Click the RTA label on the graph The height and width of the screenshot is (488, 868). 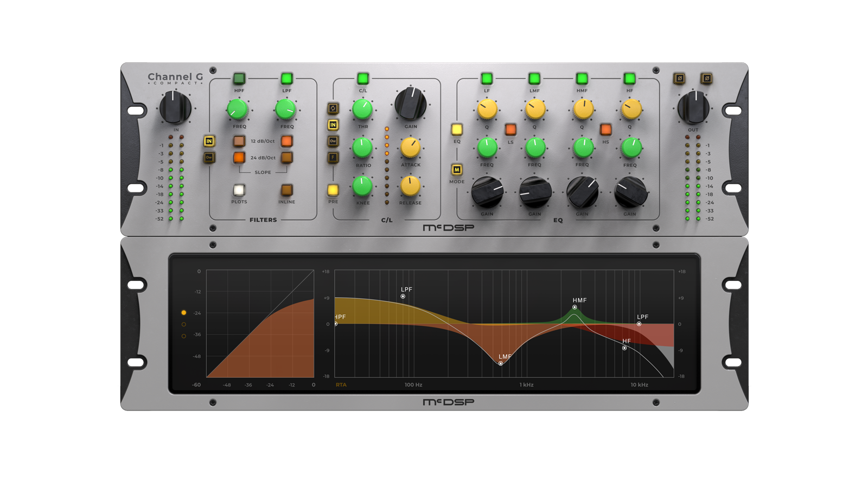pyautogui.click(x=341, y=385)
